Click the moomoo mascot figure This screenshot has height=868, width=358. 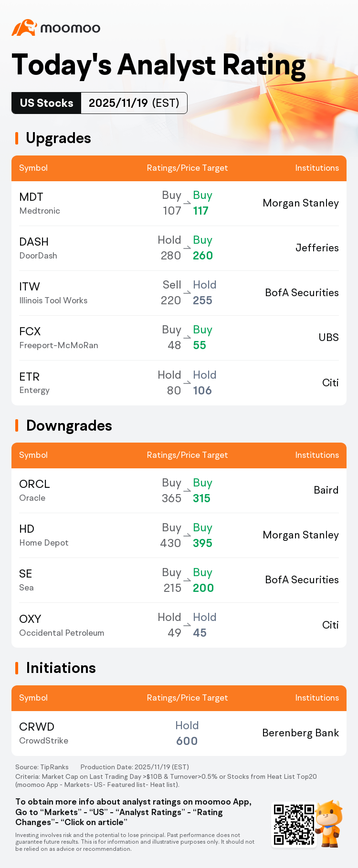coord(329,824)
